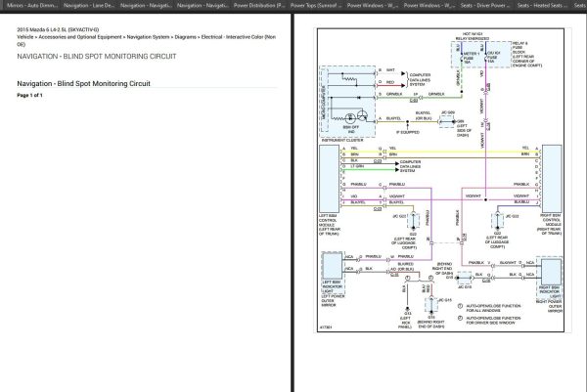Click the J/C G15 junction connector box
Image resolution: width=587 pixels, height=392 pixels.
point(431,304)
